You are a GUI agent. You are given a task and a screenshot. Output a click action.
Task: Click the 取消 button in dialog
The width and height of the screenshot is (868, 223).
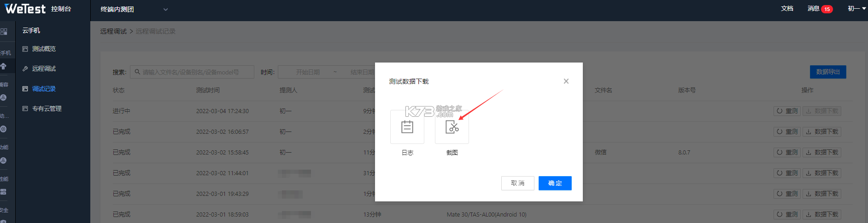point(518,183)
